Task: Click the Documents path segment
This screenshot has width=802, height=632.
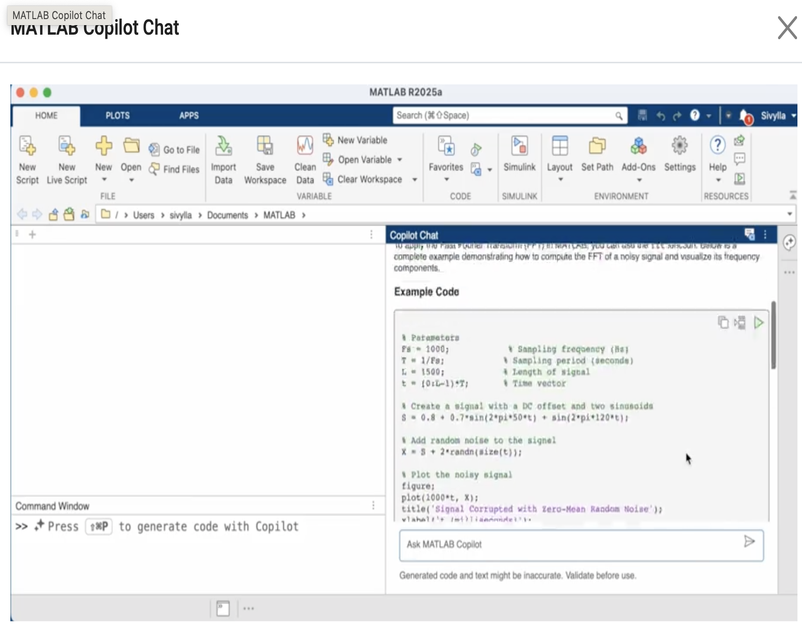Action: pos(227,215)
